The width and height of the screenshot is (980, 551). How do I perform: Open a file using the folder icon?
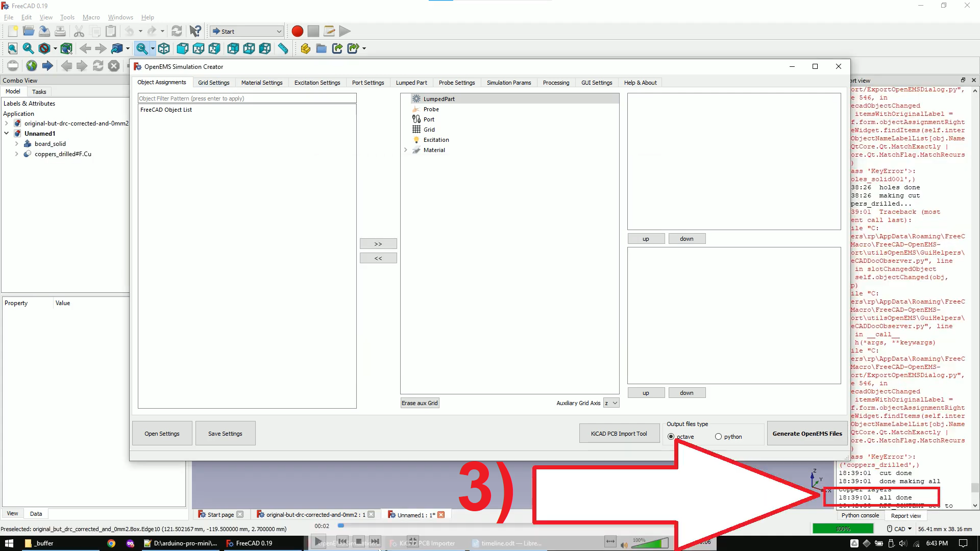pos(29,31)
